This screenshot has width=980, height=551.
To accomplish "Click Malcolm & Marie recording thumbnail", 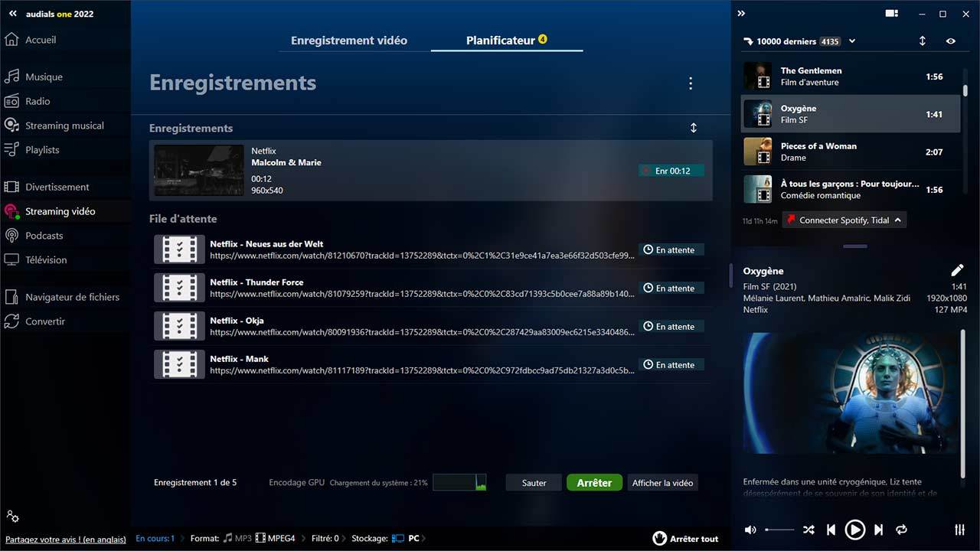I will click(199, 171).
